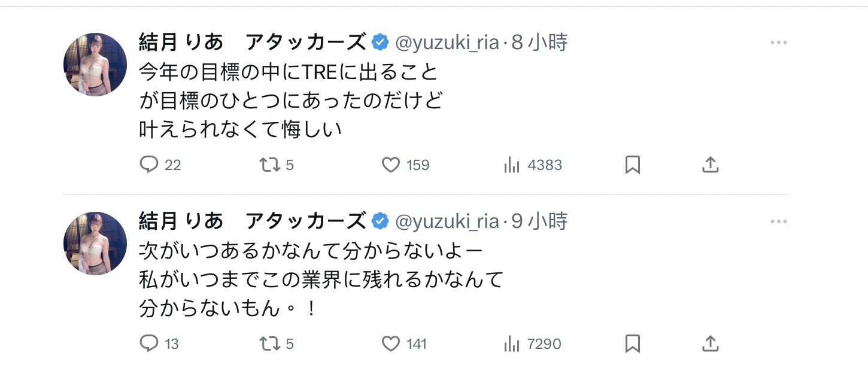View analytics showing 4383 views
868x368 pixels.
point(511,165)
